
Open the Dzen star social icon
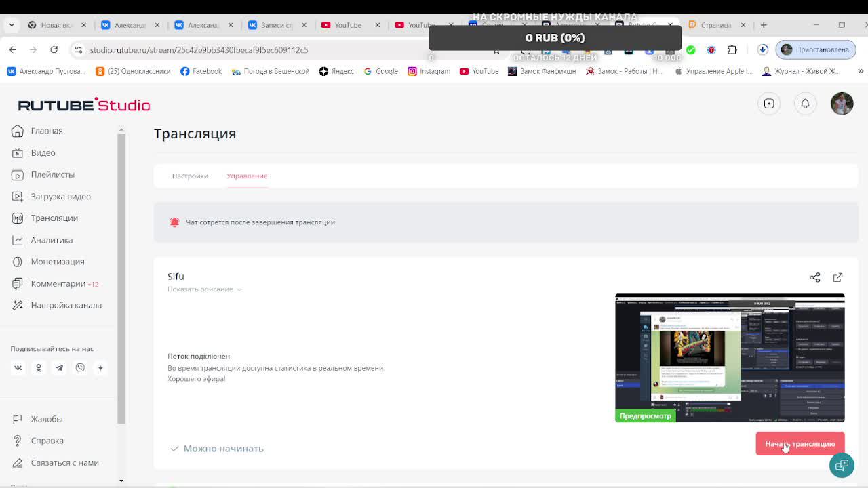coord(100,367)
